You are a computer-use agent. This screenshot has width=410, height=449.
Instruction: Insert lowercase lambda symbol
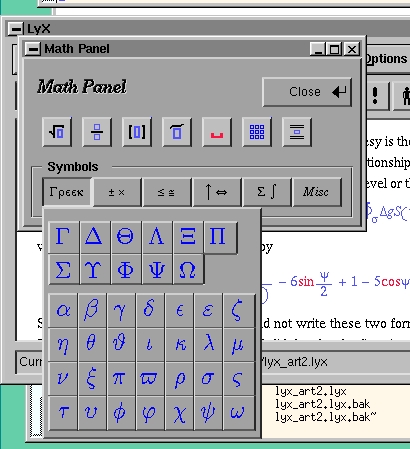coord(208,344)
